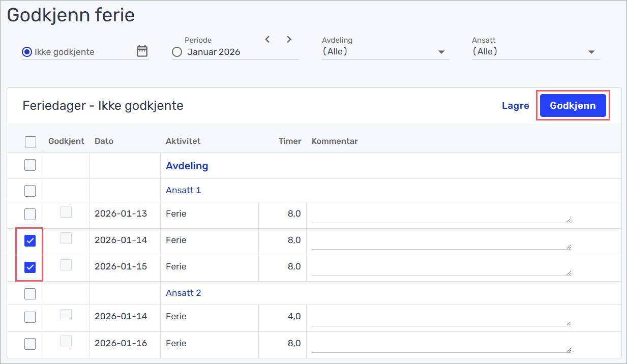The width and height of the screenshot is (627, 364).
Task: Select the Ikke godkjente radio button
Action: [x=27, y=52]
